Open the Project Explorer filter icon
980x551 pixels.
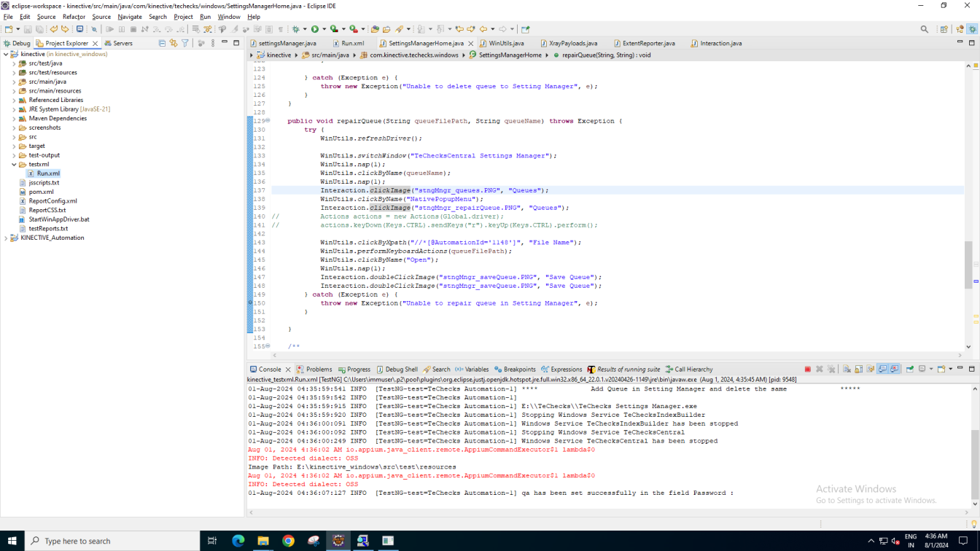(x=185, y=44)
